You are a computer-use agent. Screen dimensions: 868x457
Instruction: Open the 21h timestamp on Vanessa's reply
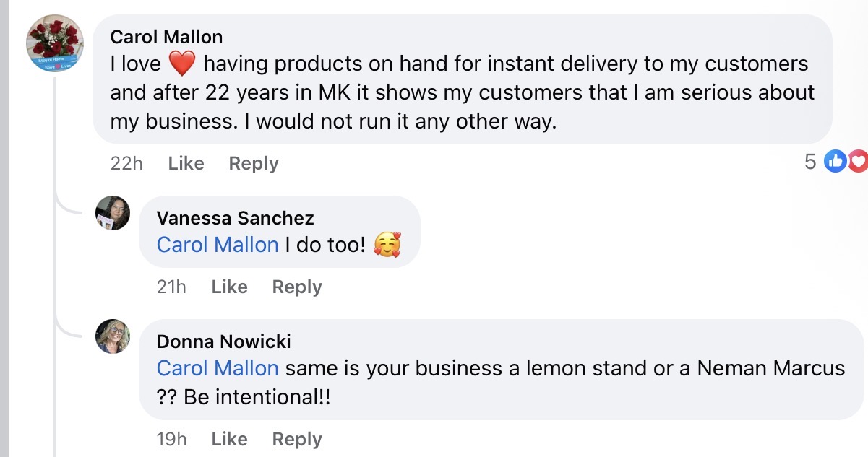(171, 287)
